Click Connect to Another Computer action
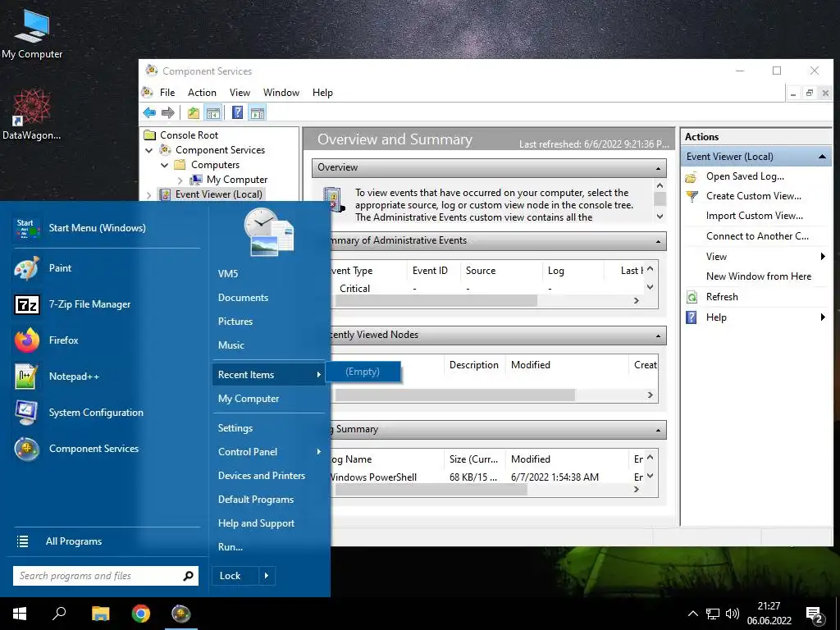Image resolution: width=840 pixels, height=630 pixels. (757, 236)
